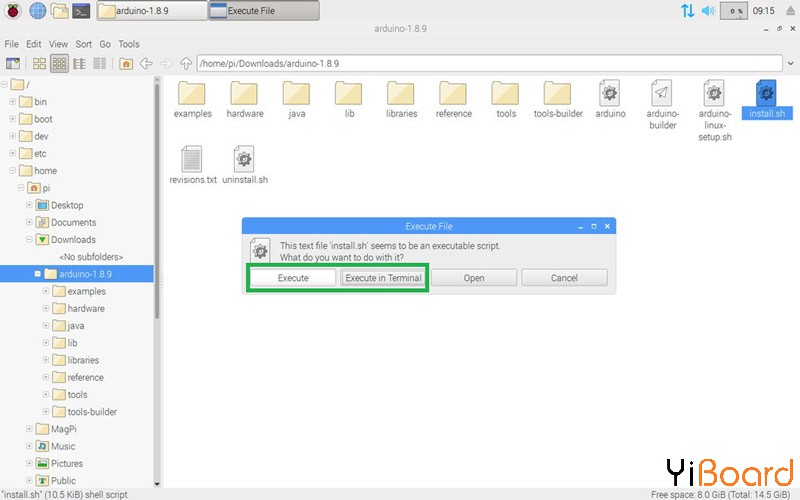Click the eject icon in the tray
This screenshot has height=500, width=800.
[790, 11]
